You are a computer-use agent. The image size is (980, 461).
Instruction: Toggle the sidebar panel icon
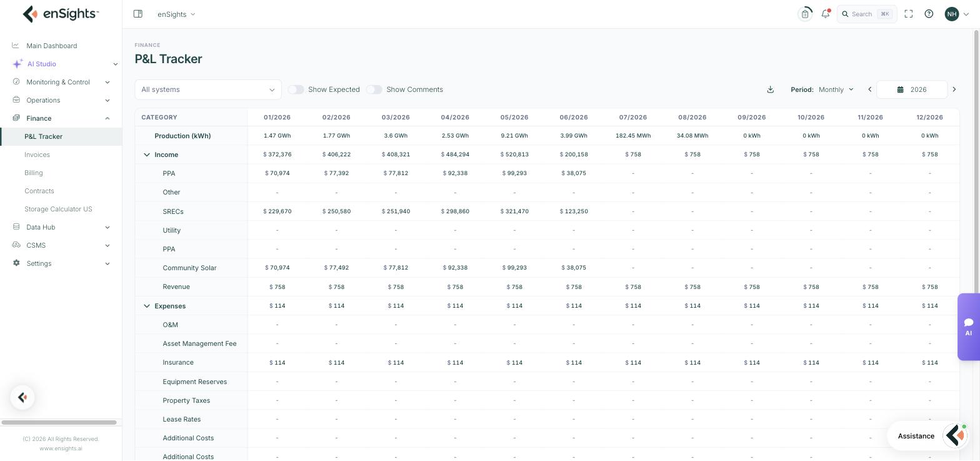tap(138, 14)
